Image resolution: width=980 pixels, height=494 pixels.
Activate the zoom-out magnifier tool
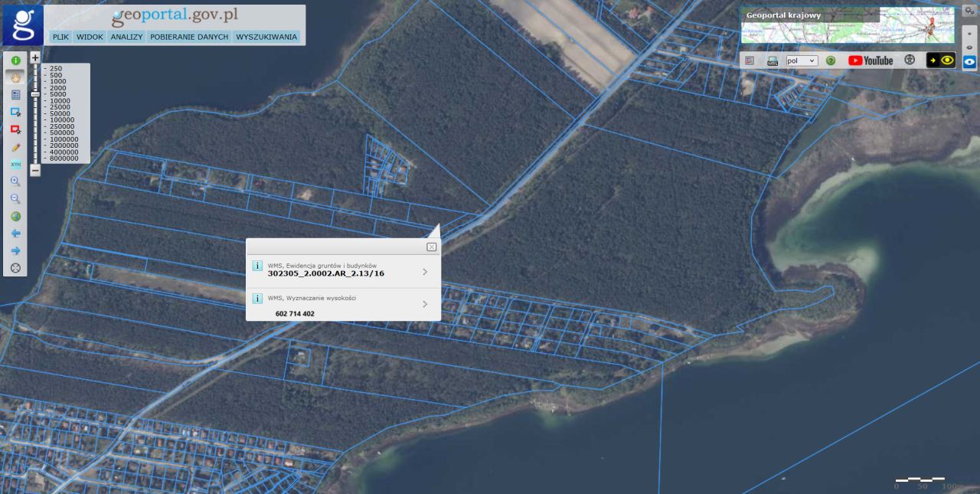pyautogui.click(x=15, y=199)
